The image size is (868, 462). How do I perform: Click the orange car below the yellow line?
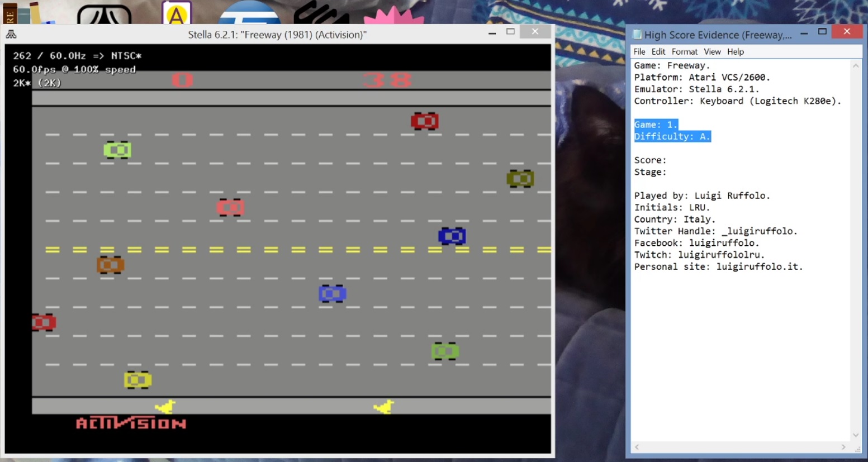pos(111,265)
